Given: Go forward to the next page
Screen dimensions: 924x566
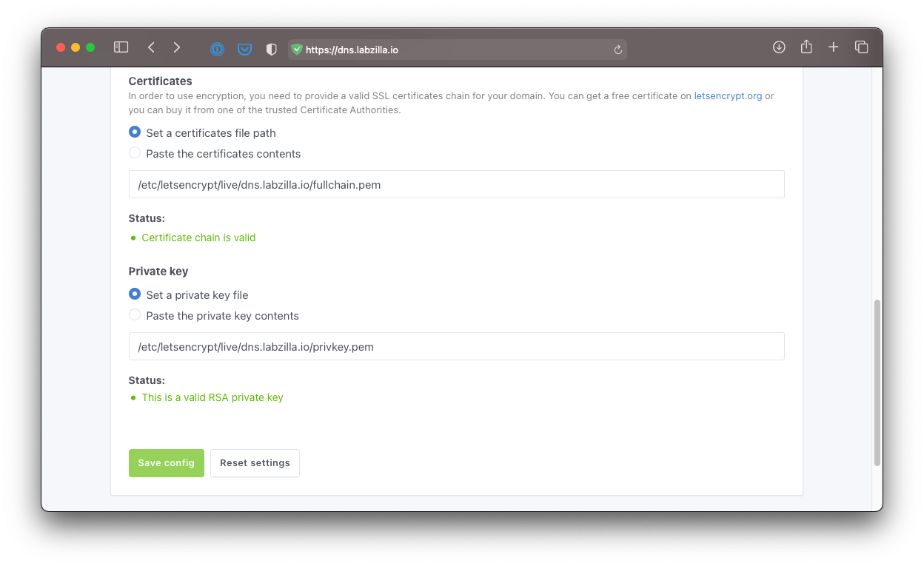Looking at the screenshot, I should coord(177,47).
